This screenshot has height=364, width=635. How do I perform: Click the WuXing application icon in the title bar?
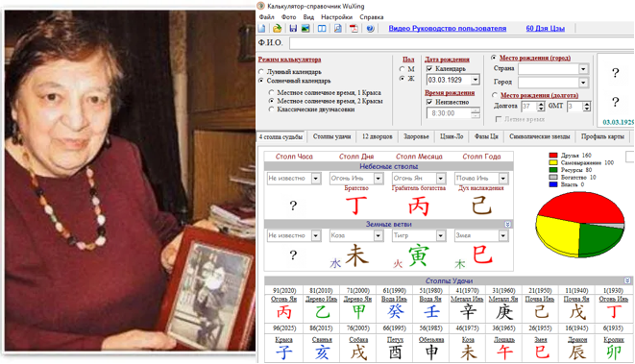[x=261, y=6]
